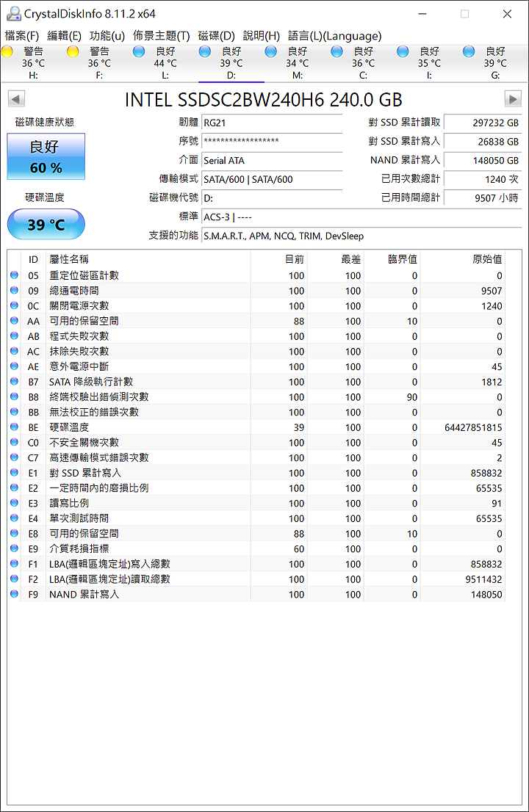
Task: Click the SATA/600 transfer mode field
Action: pos(272,179)
